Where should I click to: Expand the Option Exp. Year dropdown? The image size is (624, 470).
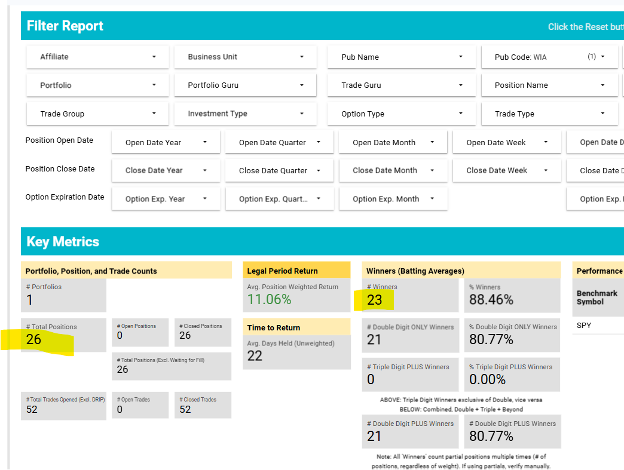tap(165, 199)
